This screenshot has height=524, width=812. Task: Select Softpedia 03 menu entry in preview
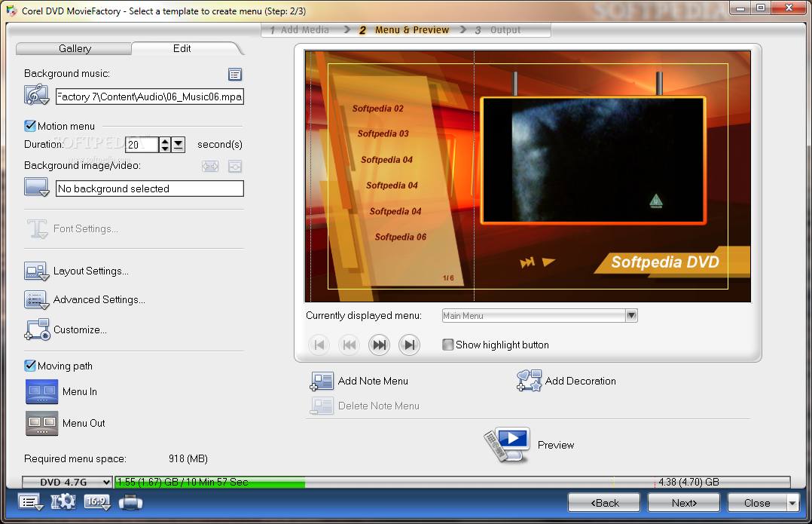pos(383,133)
